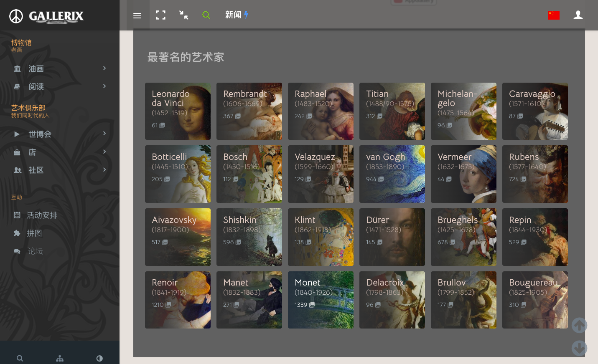Open Delacroix artist card
Image resolution: width=598 pixels, height=364 pixels.
tap(392, 300)
